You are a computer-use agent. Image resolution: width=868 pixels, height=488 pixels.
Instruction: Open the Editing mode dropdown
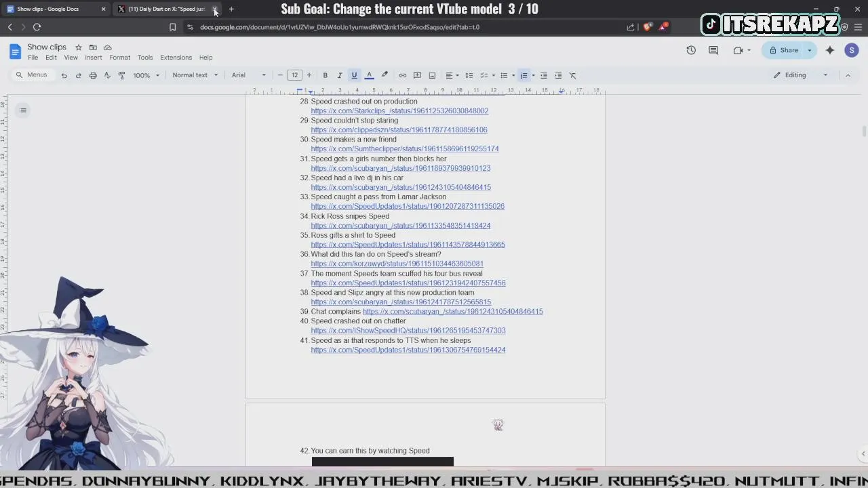800,75
